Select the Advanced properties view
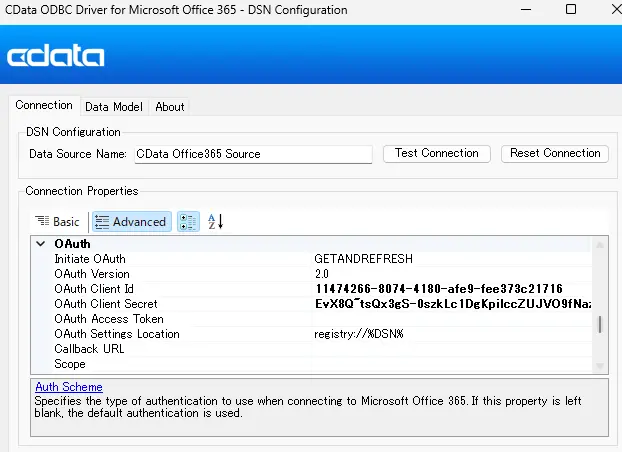Screen dimensions: 622x452 [x=132, y=221]
